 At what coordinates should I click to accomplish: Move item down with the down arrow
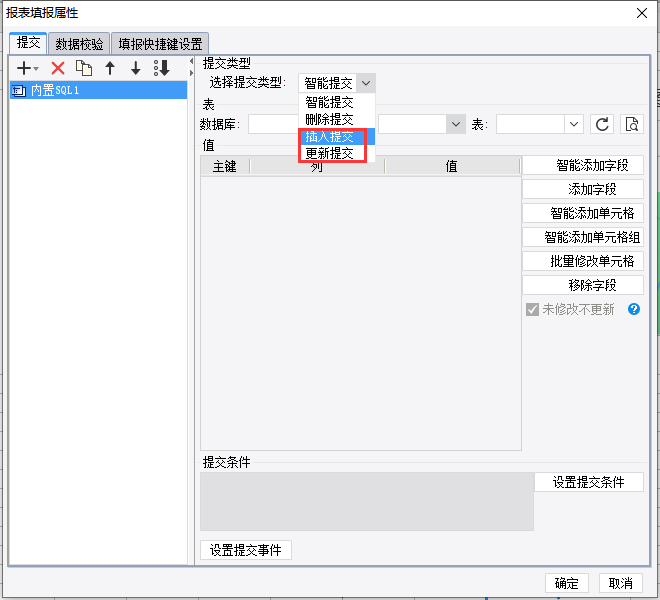[x=136, y=68]
